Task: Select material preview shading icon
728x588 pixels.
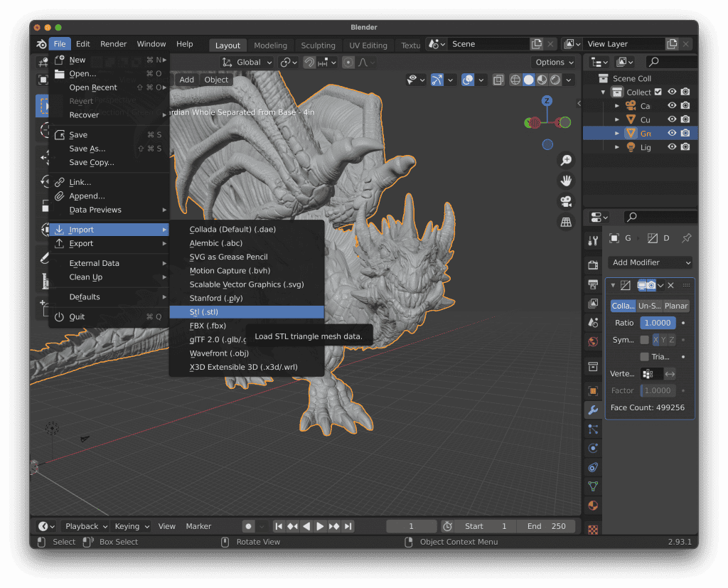Action: (542, 80)
